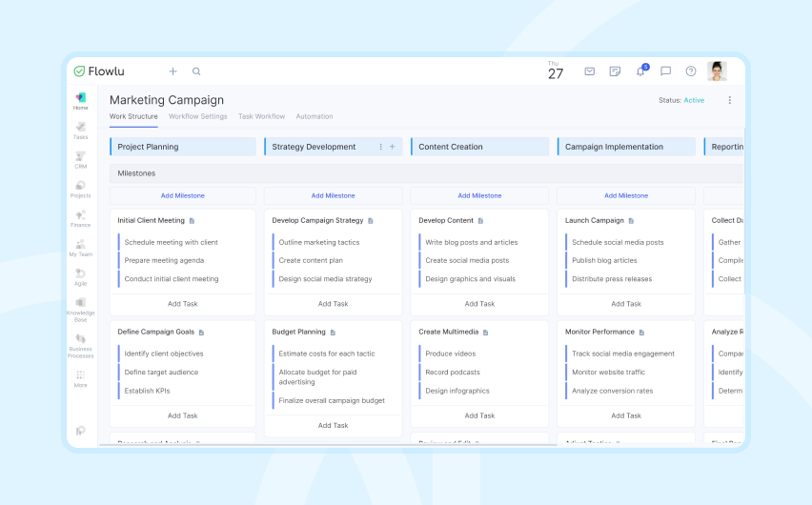Open the mail envelope icon
The image size is (812, 505).
point(590,71)
